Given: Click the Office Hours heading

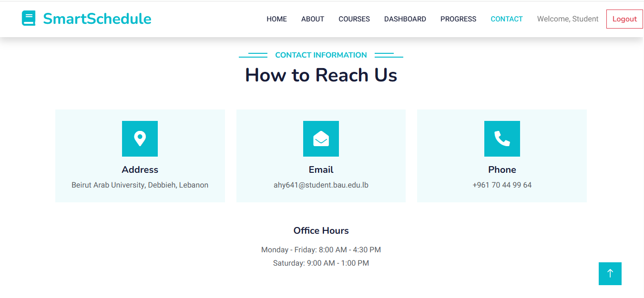Looking at the screenshot, I should pos(321,231).
